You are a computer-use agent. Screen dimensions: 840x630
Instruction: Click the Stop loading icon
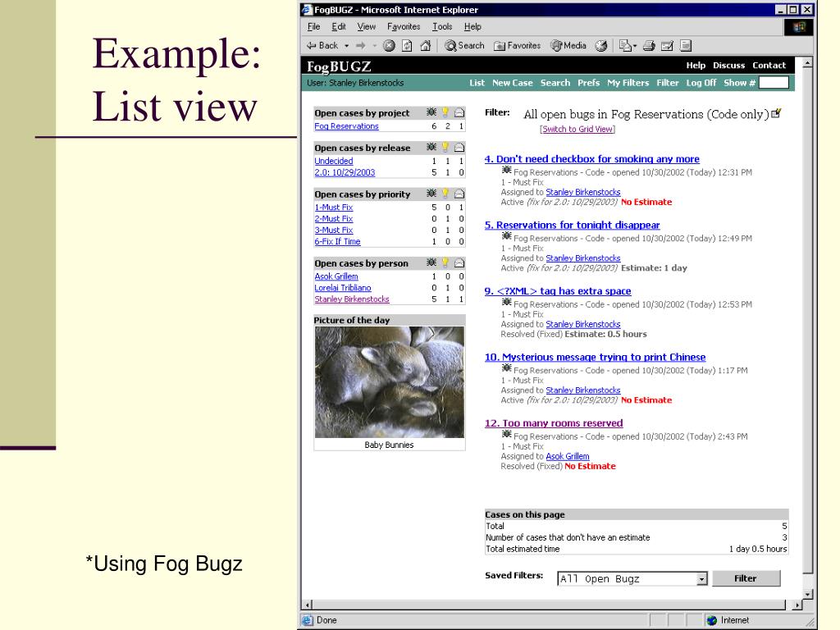[x=390, y=46]
